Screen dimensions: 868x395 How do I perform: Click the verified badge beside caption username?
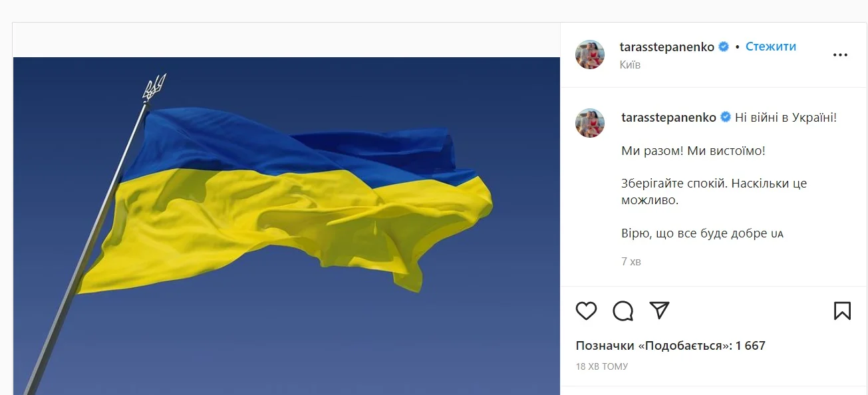pyautogui.click(x=725, y=117)
